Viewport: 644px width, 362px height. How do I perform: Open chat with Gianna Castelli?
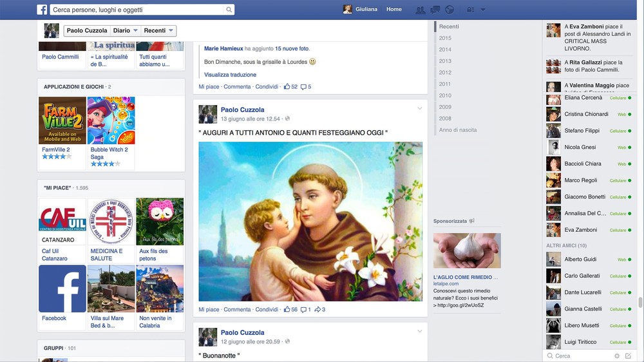coord(589,309)
